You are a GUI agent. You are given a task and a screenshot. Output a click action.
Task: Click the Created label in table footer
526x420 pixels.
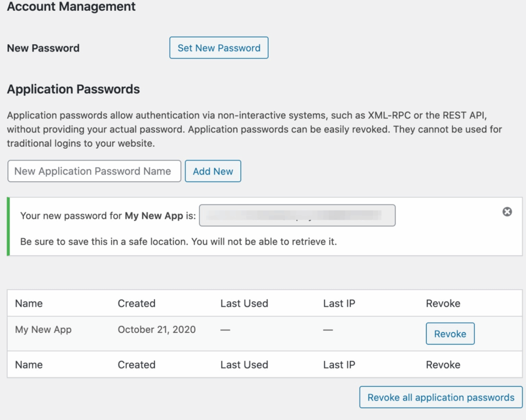pos(136,365)
